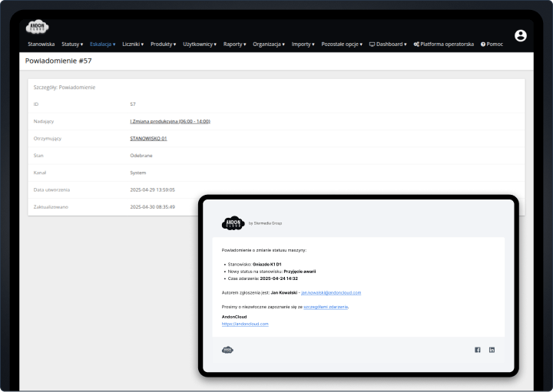
Task: Open Platforma operatorska from the navbar
Action: coord(443,44)
